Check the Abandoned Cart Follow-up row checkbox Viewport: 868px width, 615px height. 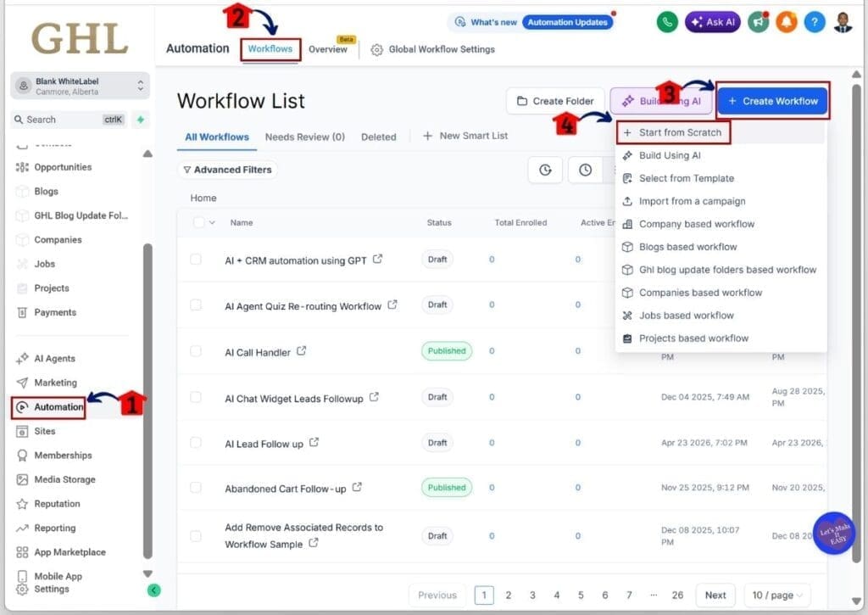[196, 487]
